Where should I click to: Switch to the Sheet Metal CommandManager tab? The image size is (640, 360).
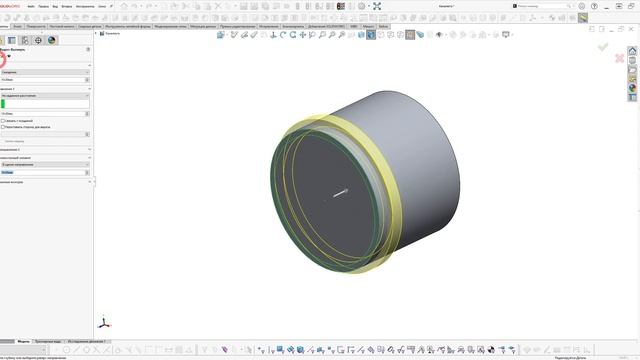pos(62,26)
